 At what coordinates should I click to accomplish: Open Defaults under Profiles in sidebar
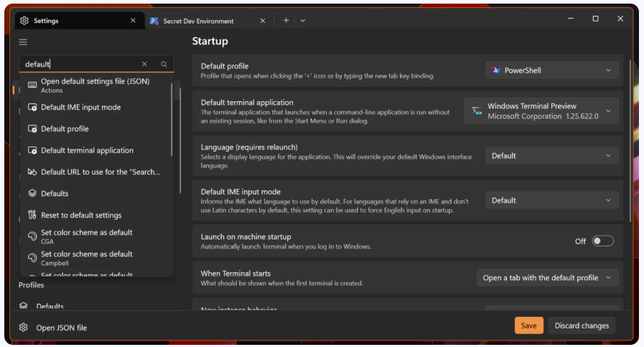click(50, 306)
